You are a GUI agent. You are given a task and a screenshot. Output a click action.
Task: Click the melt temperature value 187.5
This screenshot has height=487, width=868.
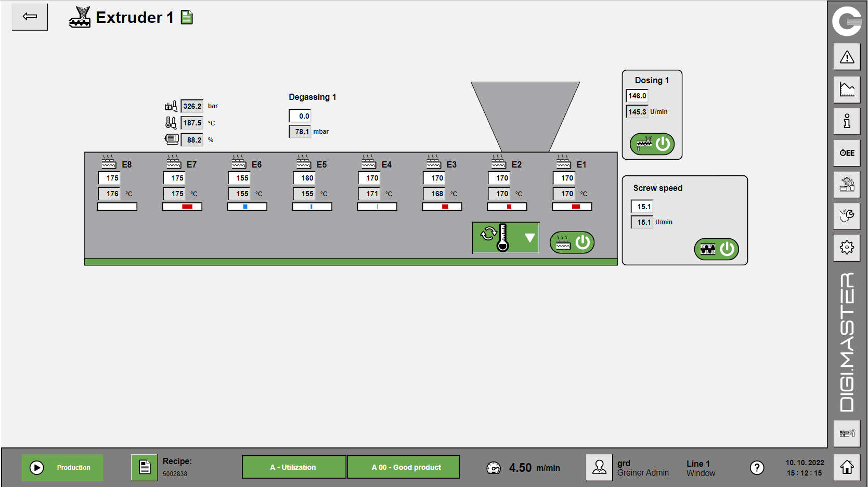(x=192, y=123)
